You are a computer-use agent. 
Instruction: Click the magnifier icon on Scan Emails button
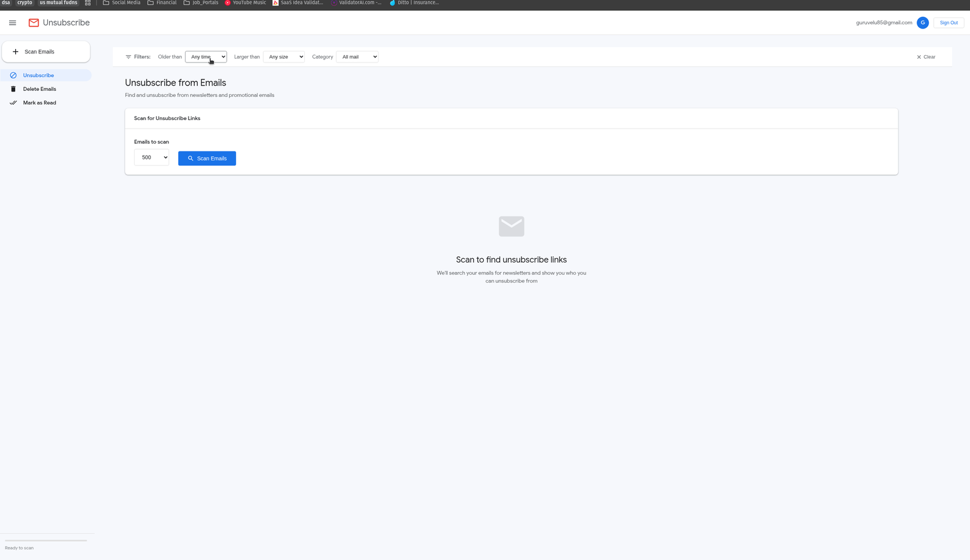coord(190,158)
